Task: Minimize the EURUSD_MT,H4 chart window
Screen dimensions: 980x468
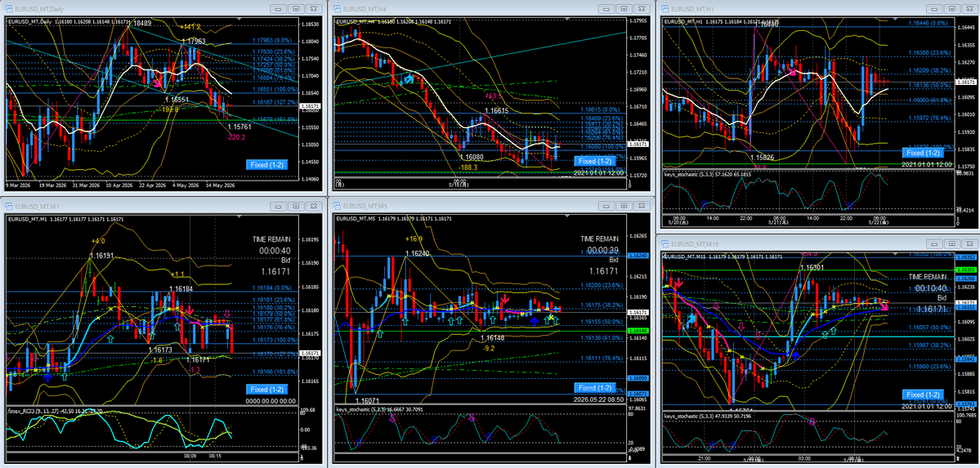Action: pyautogui.click(x=606, y=8)
